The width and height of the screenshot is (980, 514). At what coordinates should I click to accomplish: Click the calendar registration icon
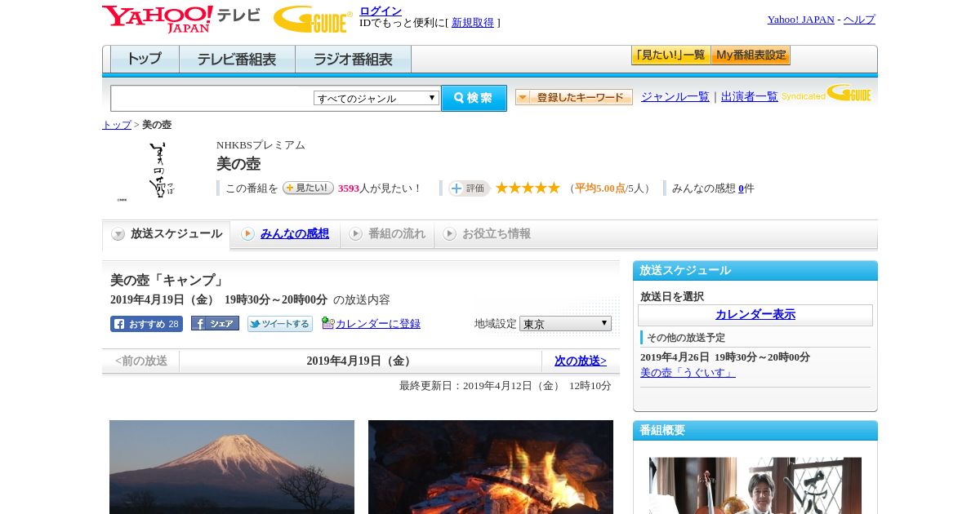click(x=327, y=323)
